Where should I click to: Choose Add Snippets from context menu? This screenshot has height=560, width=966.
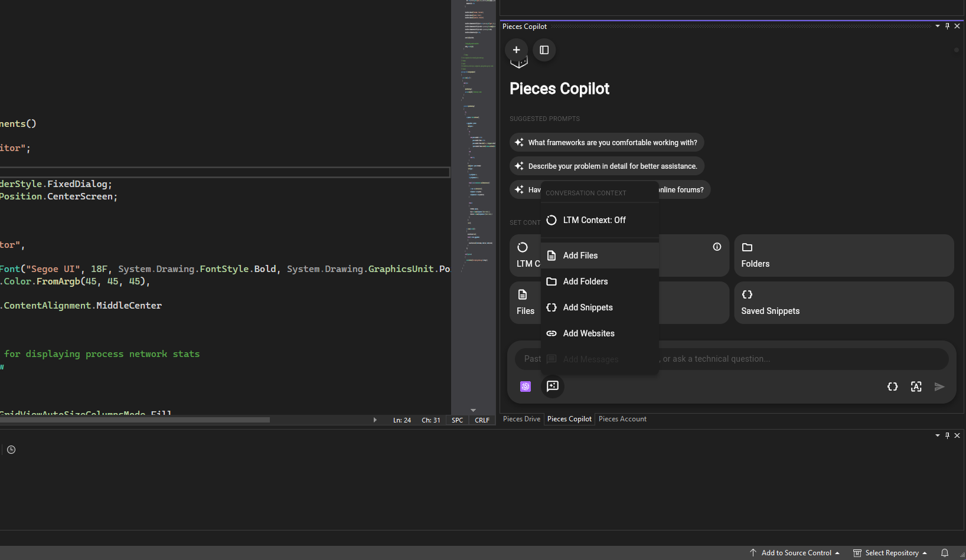click(600, 307)
